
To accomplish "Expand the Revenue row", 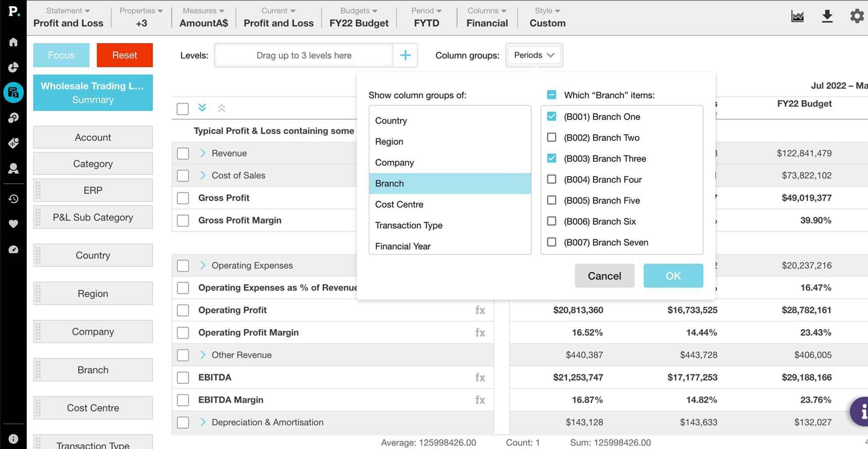I will pyautogui.click(x=203, y=153).
